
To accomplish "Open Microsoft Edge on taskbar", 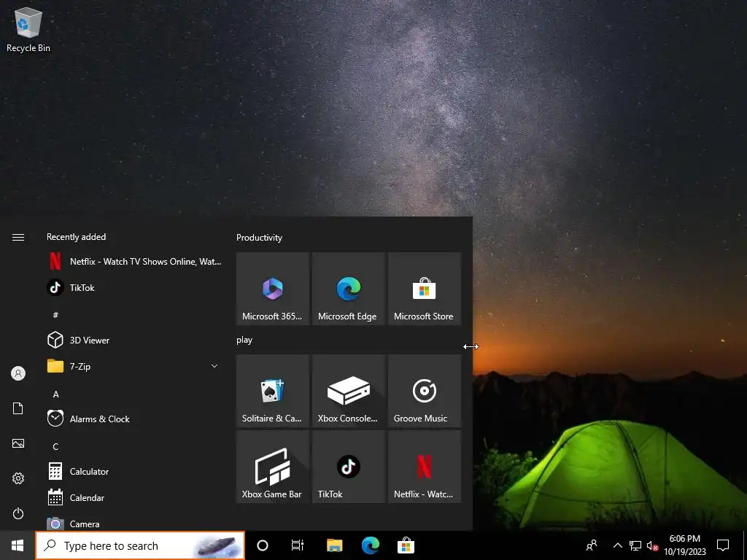I will pos(370,545).
